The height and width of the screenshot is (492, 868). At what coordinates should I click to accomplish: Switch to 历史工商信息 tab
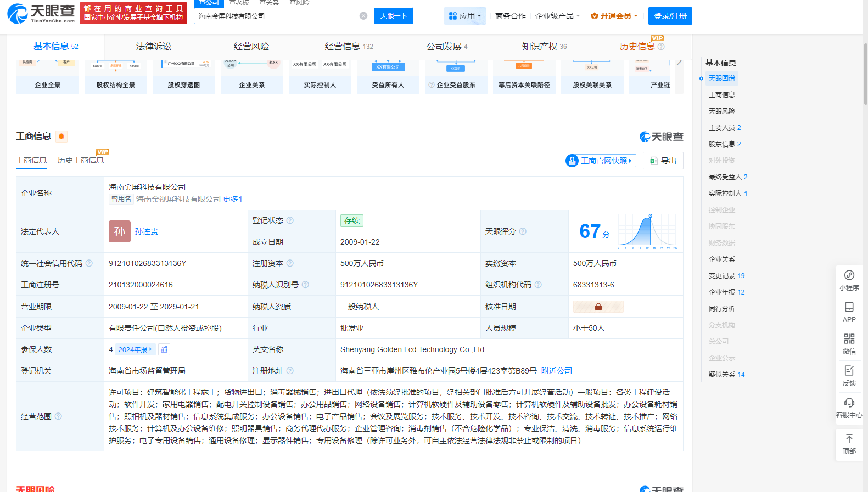click(81, 160)
